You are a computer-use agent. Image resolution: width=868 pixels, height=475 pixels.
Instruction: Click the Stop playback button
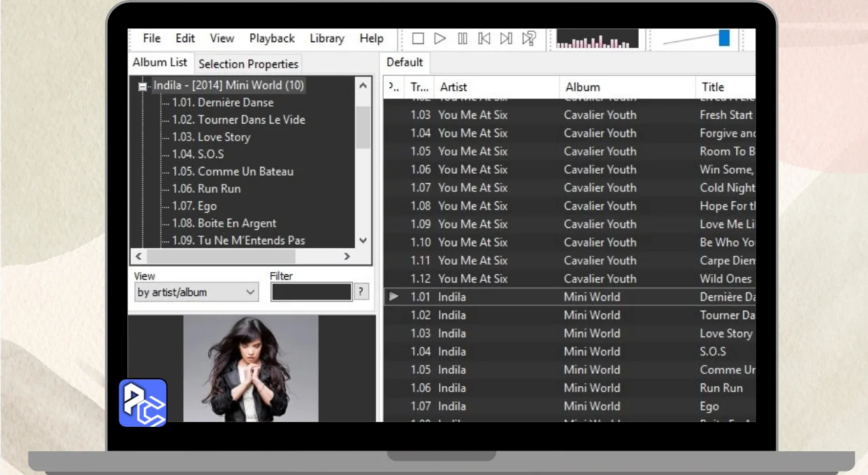click(418, 39)
